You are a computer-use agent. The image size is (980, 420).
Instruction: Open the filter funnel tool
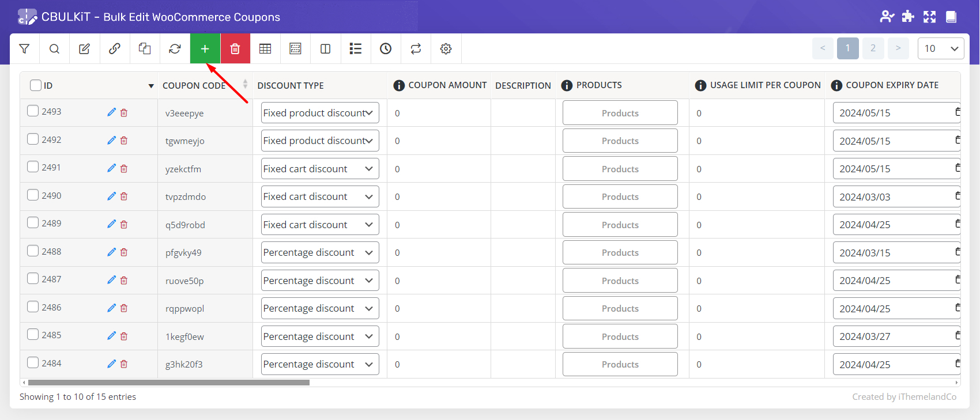pos(24,49)
